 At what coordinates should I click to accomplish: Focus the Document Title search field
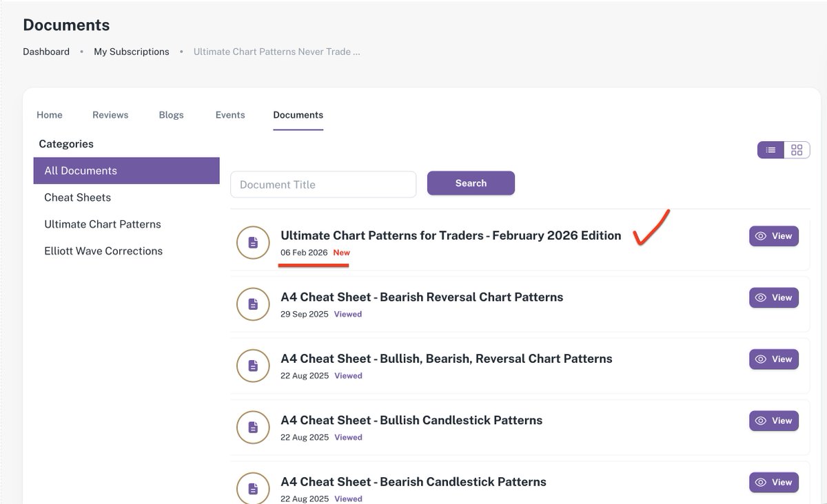tap(323, 185)
